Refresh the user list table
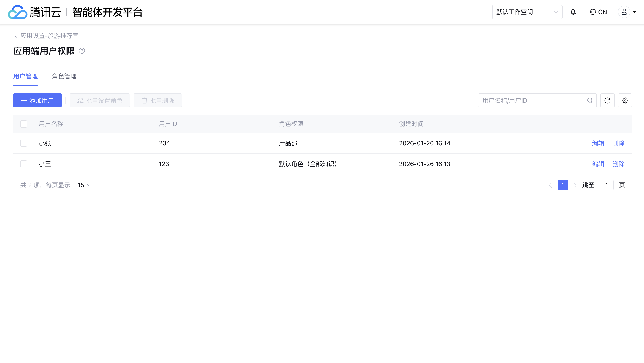Image resolution: width=644 pixels, height=363 pixels. (x=607, y=101)
